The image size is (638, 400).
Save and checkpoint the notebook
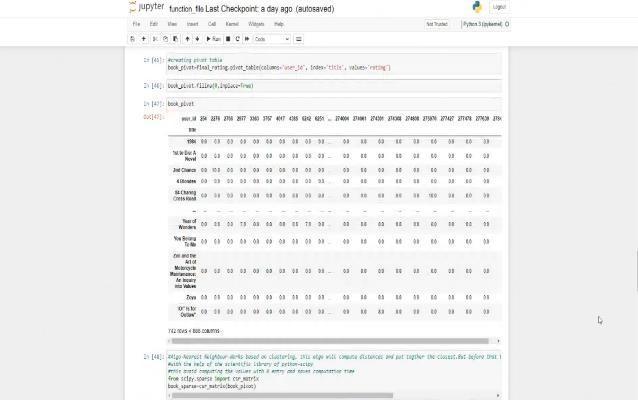pos(132,39)
